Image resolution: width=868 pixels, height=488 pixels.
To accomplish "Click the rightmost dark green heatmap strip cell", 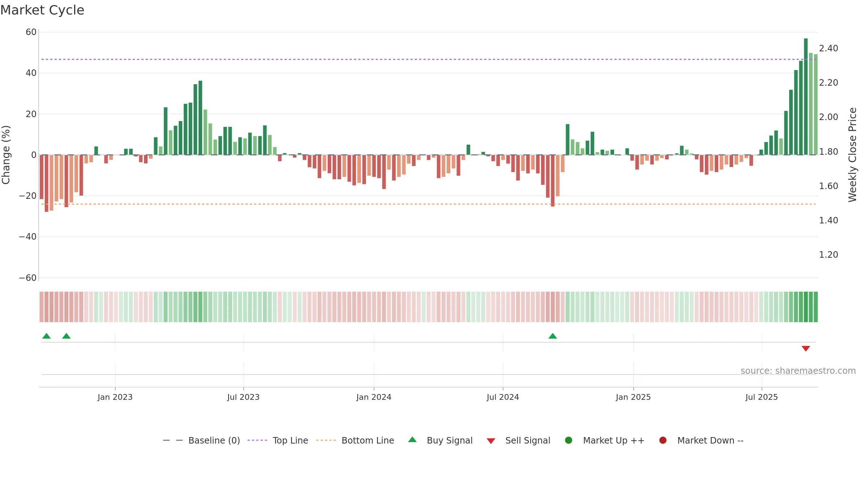I will [x=816, y=307].
